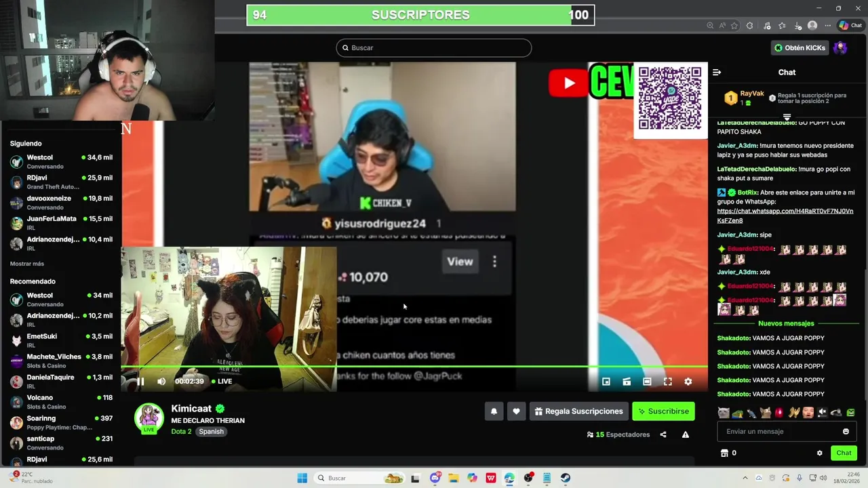The image size is (868, 488).
Task: Open WPS Office from taskbar
Action: point(490,478)
